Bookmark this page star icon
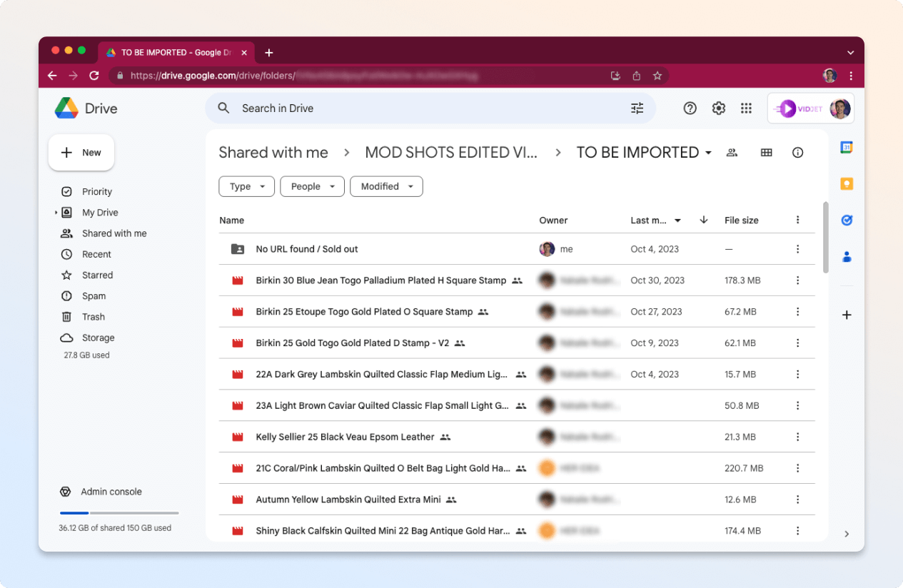This screenshot has width=903, height=588. click(x=657, y=75)
